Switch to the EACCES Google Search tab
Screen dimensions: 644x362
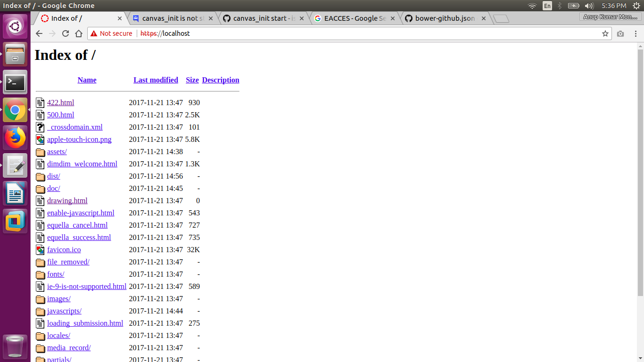click(354, 18)
